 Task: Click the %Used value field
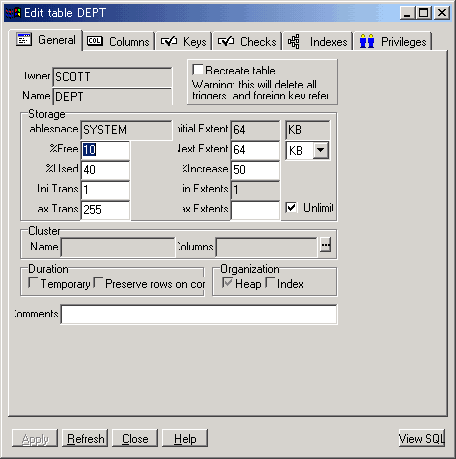point(105,170)
